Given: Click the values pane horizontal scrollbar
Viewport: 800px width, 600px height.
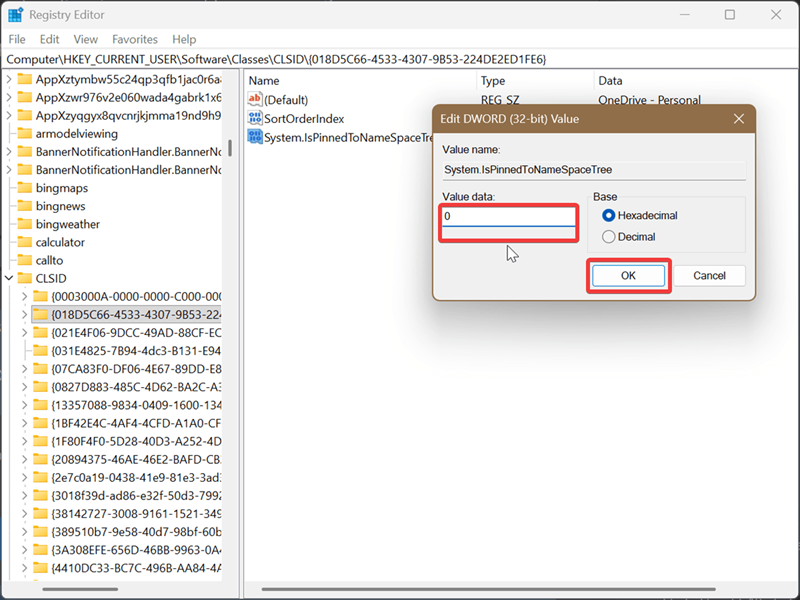Looking at the screenshot, I should (x=488, y=589).
